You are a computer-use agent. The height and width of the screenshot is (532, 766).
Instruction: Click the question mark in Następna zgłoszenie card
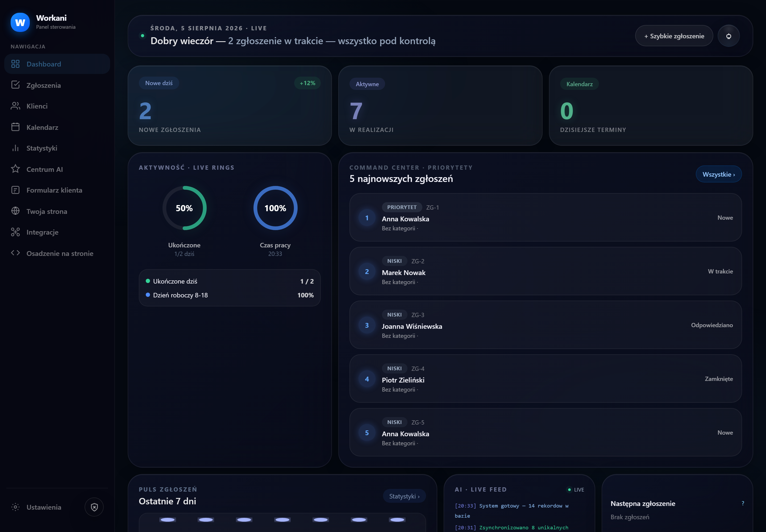click(x=743, y=503)
